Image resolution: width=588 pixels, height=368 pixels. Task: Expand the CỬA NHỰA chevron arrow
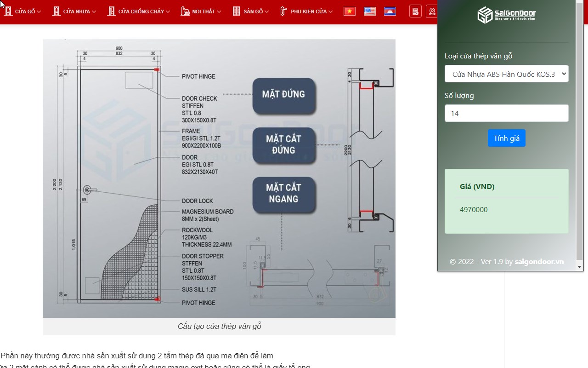point(94,12)
